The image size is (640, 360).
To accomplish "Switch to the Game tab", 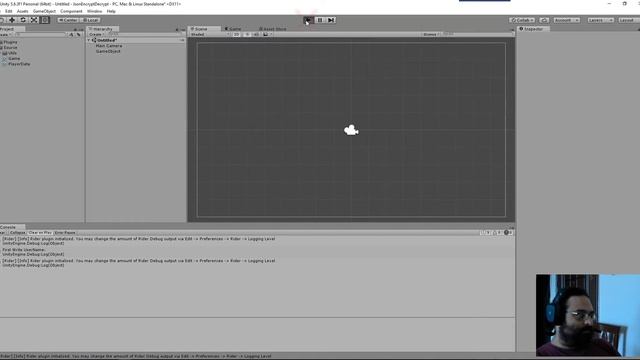I will [x=233, y=29].
